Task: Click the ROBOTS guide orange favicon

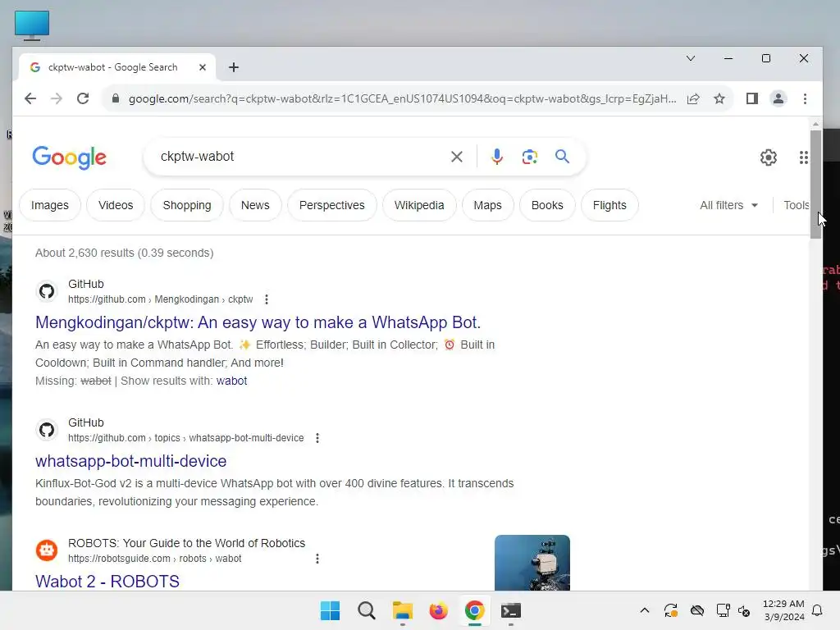Action: (x=47, y=550)
